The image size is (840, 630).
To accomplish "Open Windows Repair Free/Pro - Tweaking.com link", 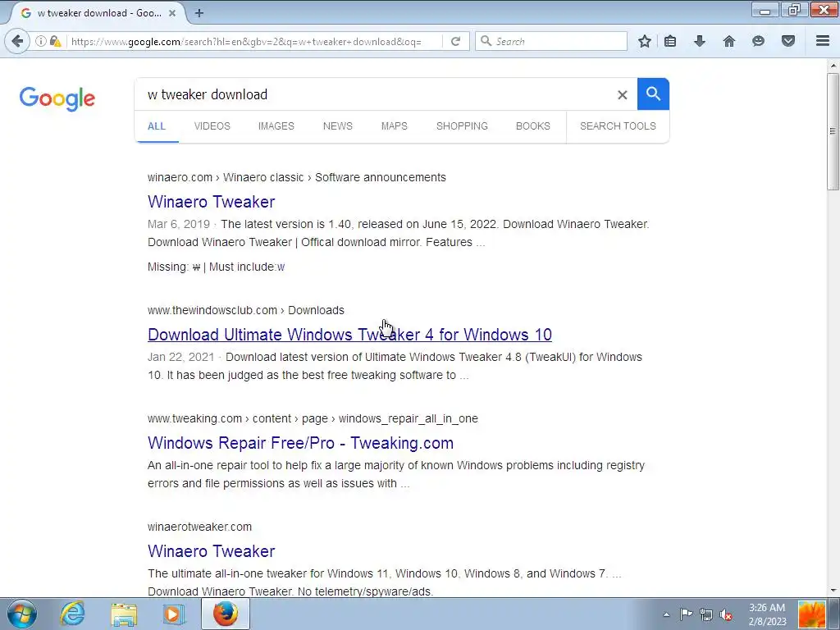I will pyautogui.click(x=300, y=443).
